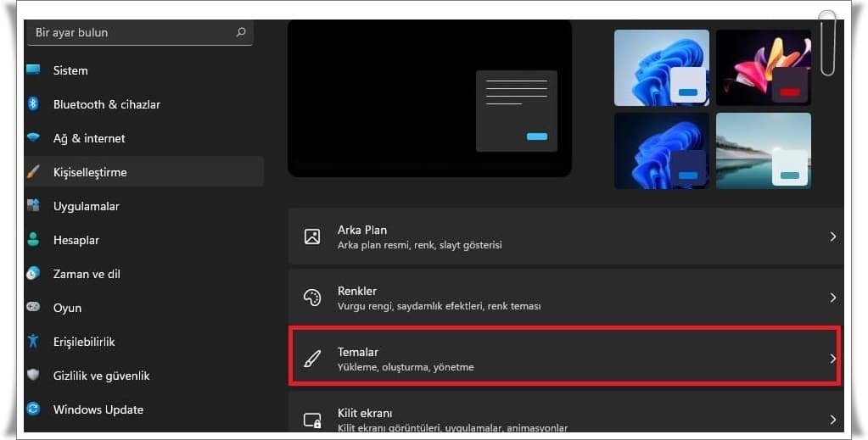The image size is (868, 440).
Task: Click the Bir ayar bulun search field
Action: tap(140, 33)
